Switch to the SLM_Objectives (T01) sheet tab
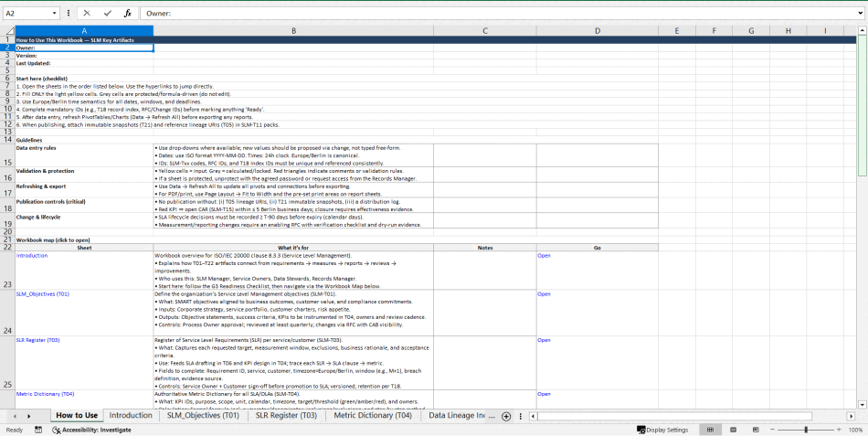Image resolution: width=868 pixels, height=436 pixels. [x=203, y=416]
